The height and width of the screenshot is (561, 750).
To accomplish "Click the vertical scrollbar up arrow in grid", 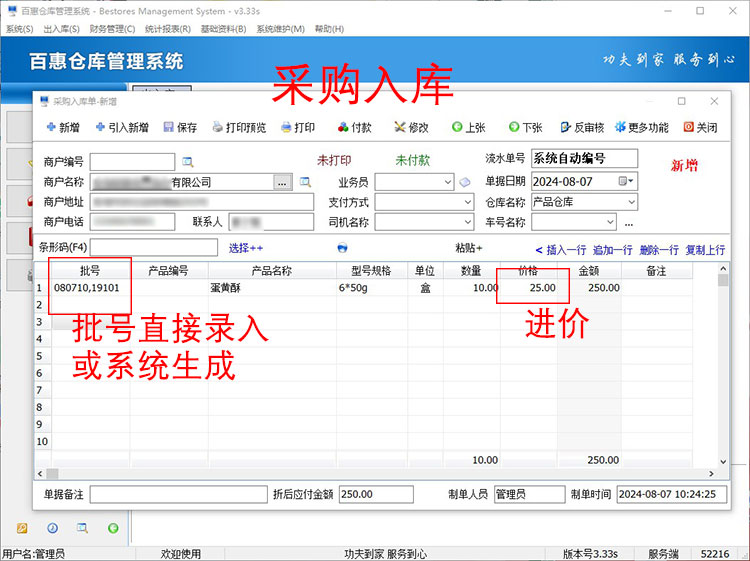I will click(723, 269).
